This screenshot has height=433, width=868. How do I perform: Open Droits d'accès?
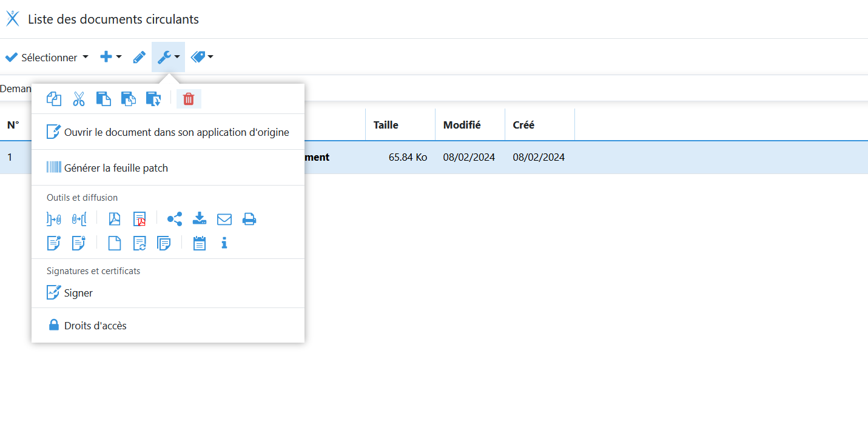[x=95, y=326]
